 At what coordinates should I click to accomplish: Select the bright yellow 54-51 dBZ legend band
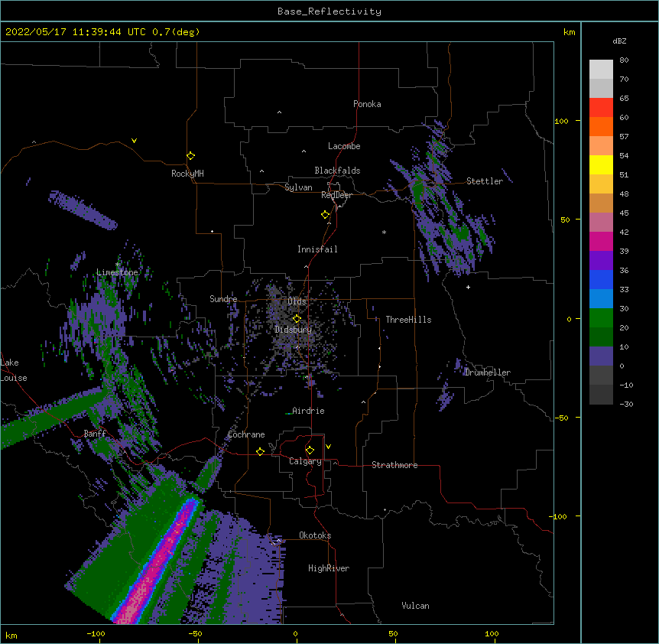(x=601, y=164)
